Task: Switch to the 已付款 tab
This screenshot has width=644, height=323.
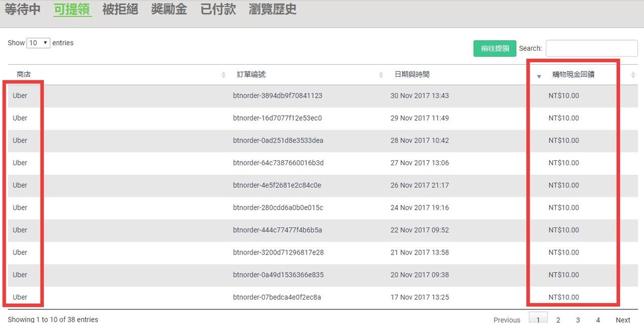Action: click(x=218, y=9)
